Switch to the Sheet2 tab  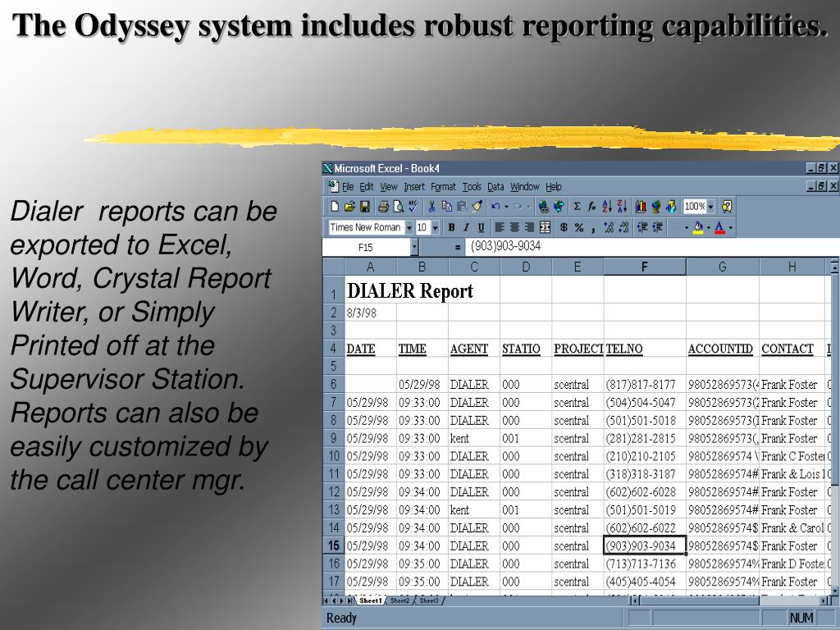[x=399, y=600]
